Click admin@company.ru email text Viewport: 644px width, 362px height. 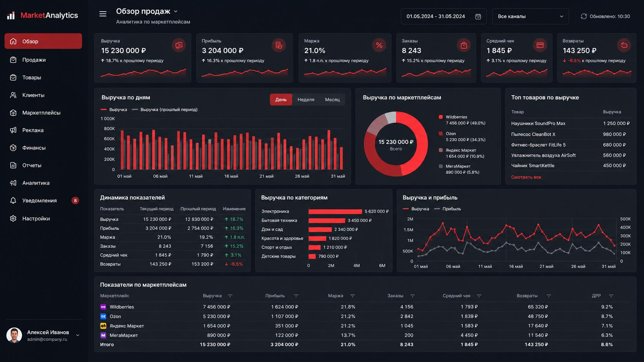47,339
